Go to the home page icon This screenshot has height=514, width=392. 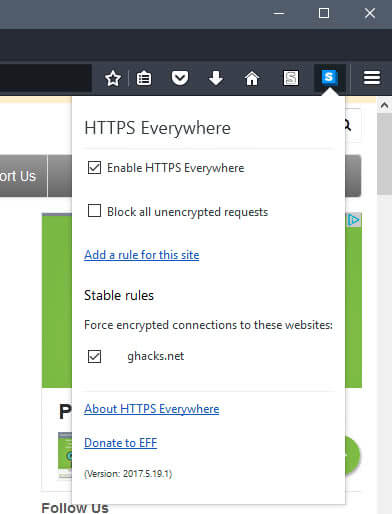252,79
